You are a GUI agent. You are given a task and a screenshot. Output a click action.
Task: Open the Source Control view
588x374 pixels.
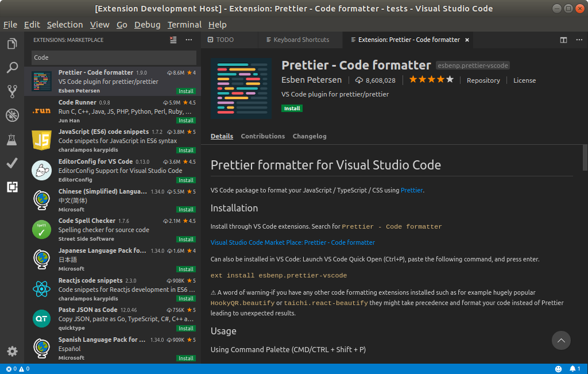pos(11,91)
